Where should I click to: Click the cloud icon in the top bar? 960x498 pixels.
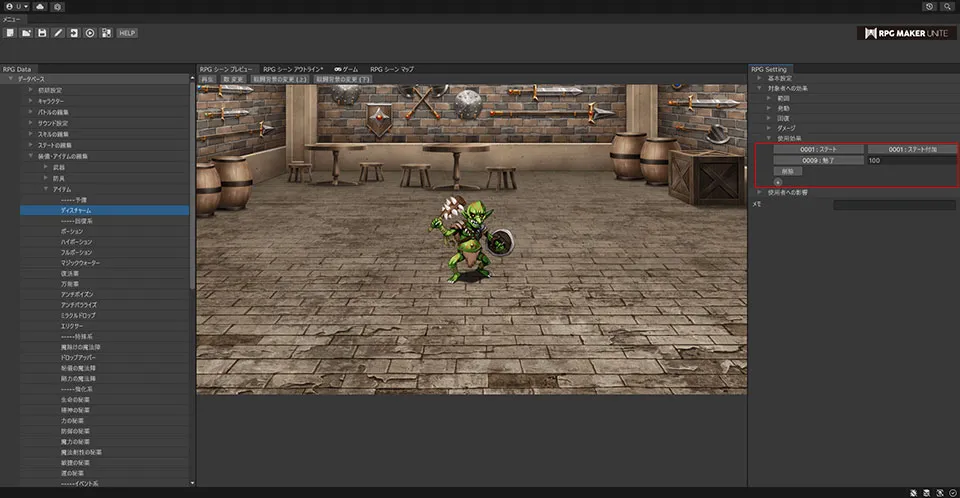tap(39, 6)
